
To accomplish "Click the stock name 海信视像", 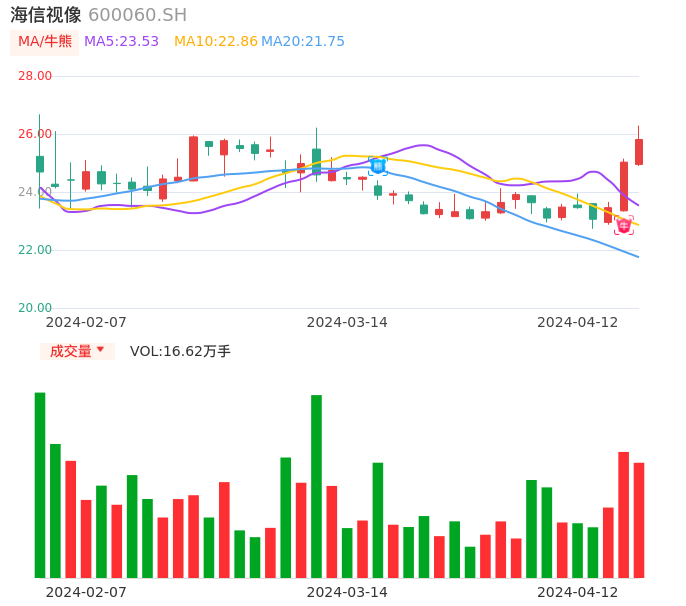I will click(x=46, y=15).
